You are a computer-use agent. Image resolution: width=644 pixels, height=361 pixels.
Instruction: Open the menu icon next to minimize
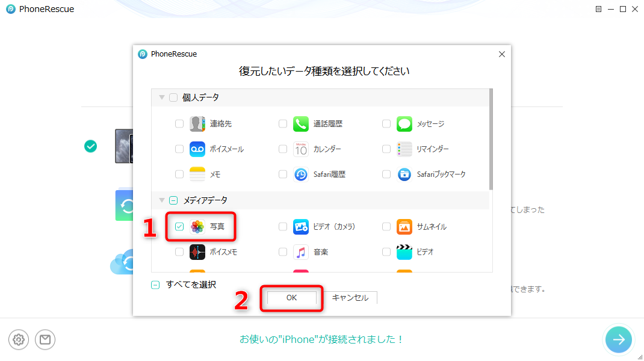598,9
